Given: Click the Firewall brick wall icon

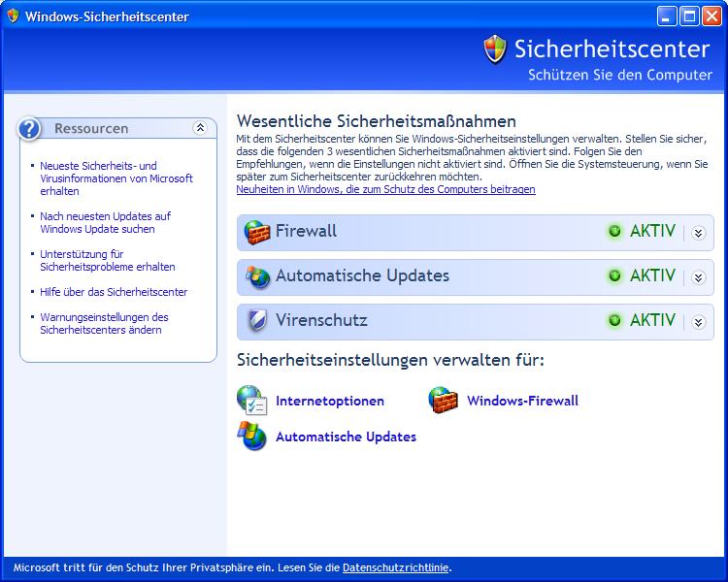Looking at the screenshot, I should (257, 232).
